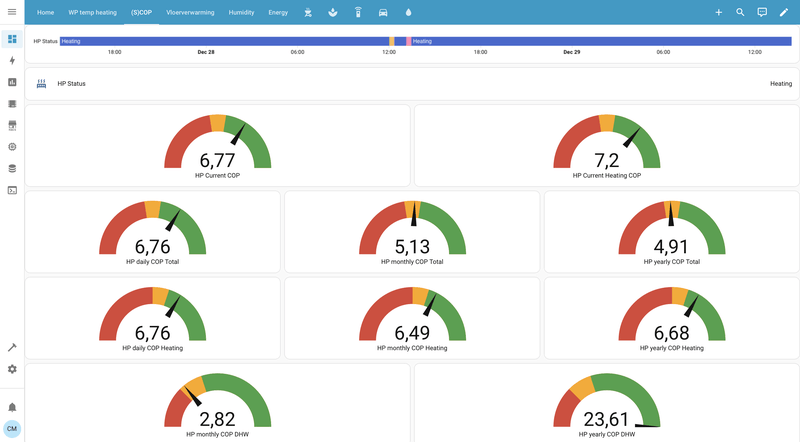
Task: Go to the Home tab
Action: tap(45, 13)
